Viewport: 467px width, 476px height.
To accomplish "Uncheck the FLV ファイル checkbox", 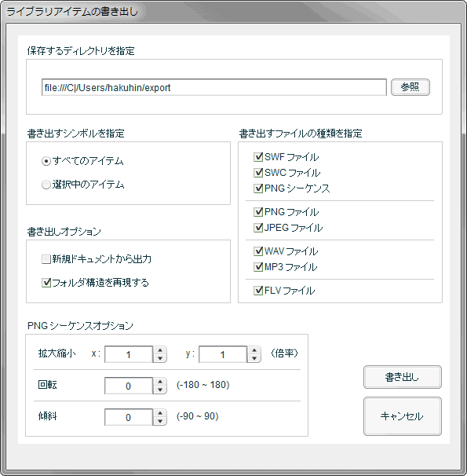I will 258,291.
